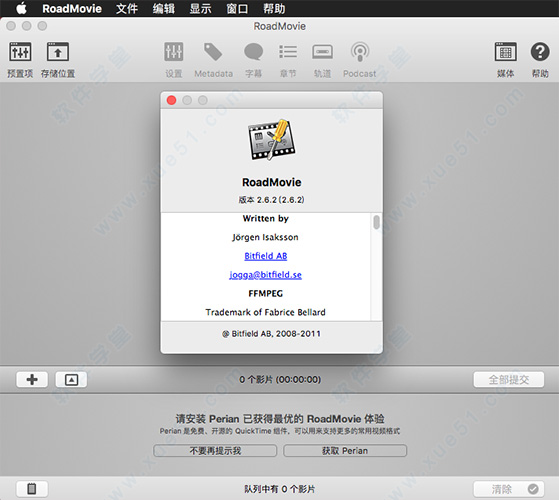Click the Bitfield AB, 2008-2011 copyright text

click(x=272, y=334)
